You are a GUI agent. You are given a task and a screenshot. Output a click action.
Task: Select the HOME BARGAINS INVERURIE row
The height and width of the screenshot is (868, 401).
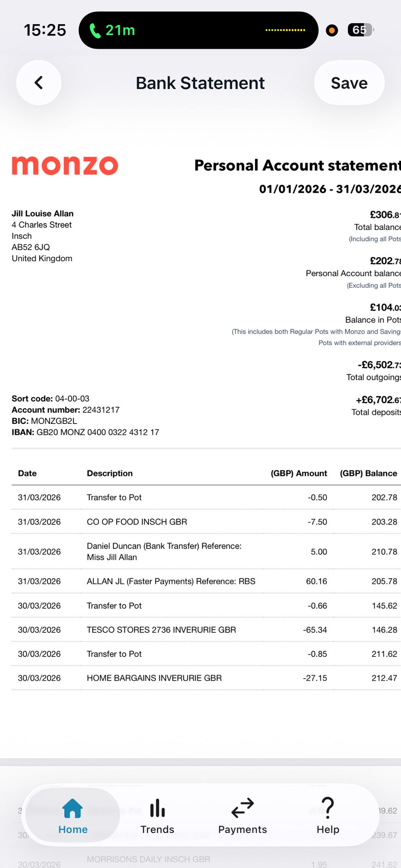click(x=206, y=678)
